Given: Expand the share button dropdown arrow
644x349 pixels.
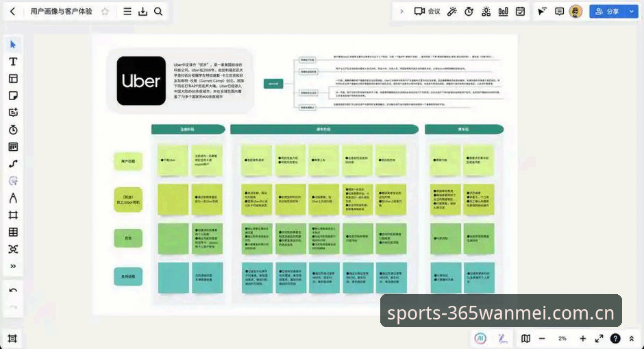Looking at the screenshot, I should [x=632, y=12].
